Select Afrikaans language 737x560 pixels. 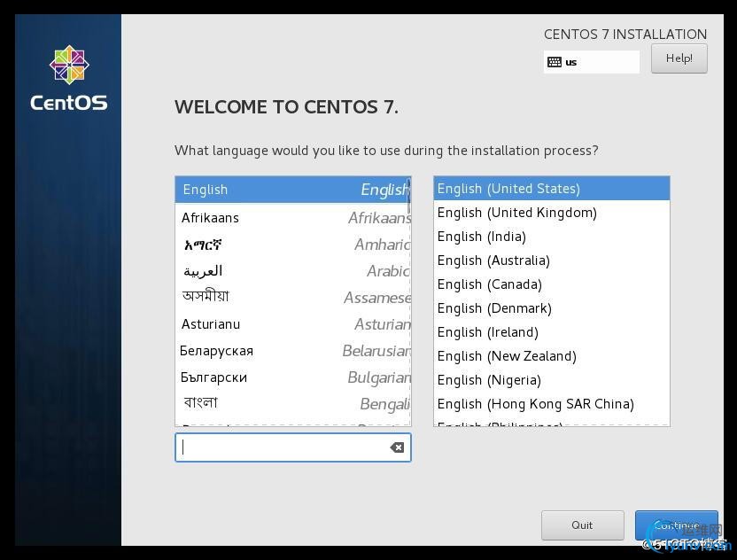291,218
